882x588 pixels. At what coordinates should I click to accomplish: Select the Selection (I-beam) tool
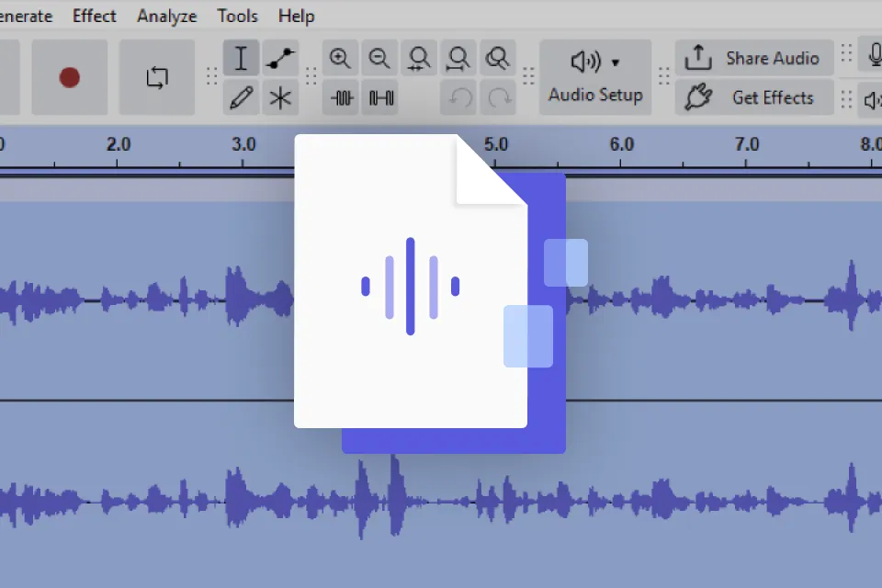pos(241,57)
